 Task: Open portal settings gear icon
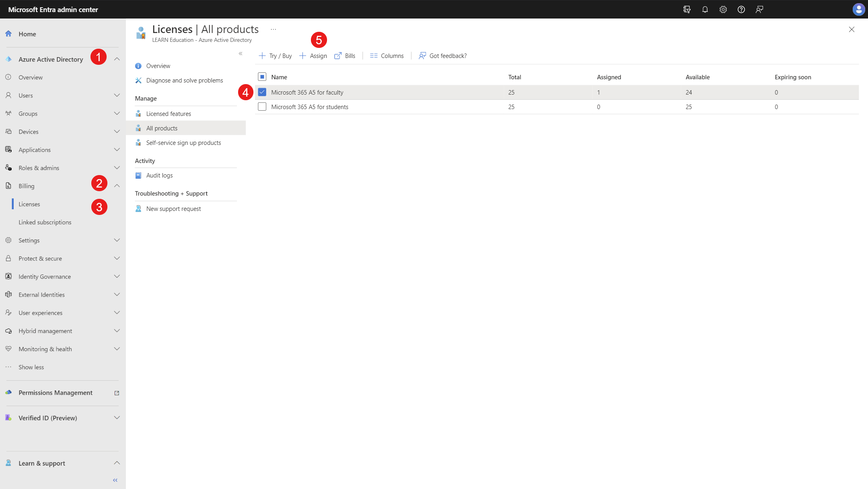pos(723,9)
